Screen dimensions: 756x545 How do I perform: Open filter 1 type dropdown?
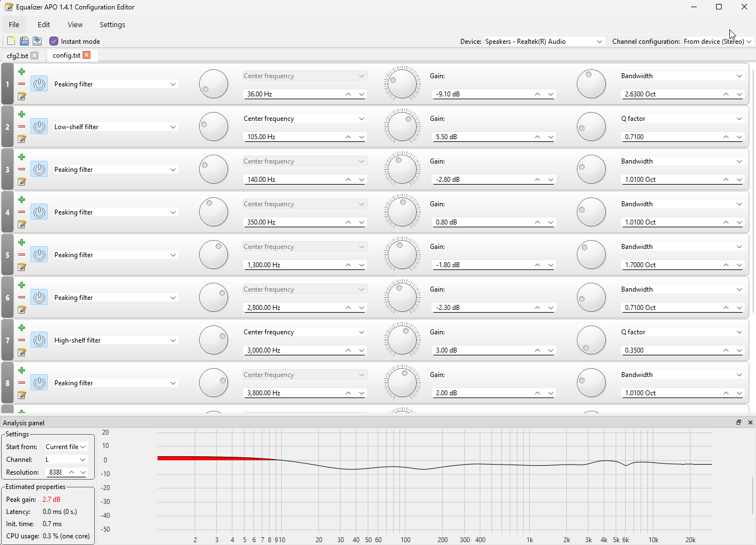tap(115, 84)
